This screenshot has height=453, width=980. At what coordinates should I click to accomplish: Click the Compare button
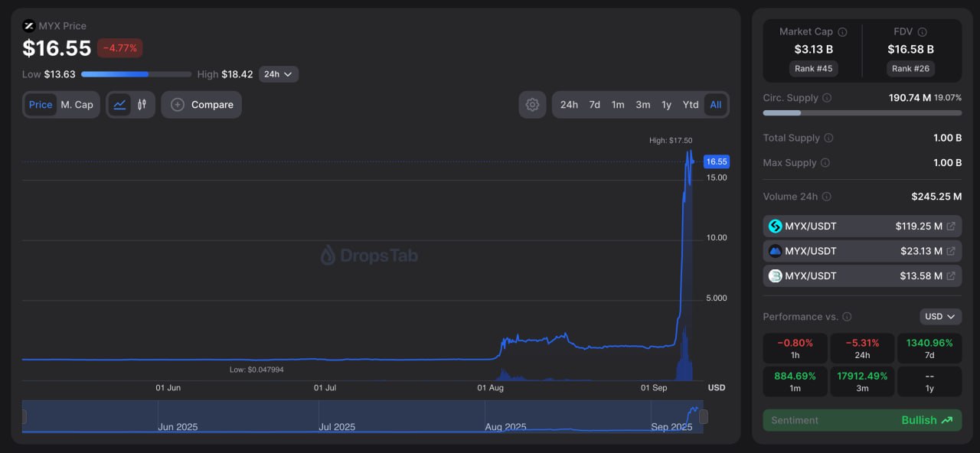[x=201, y=105]
